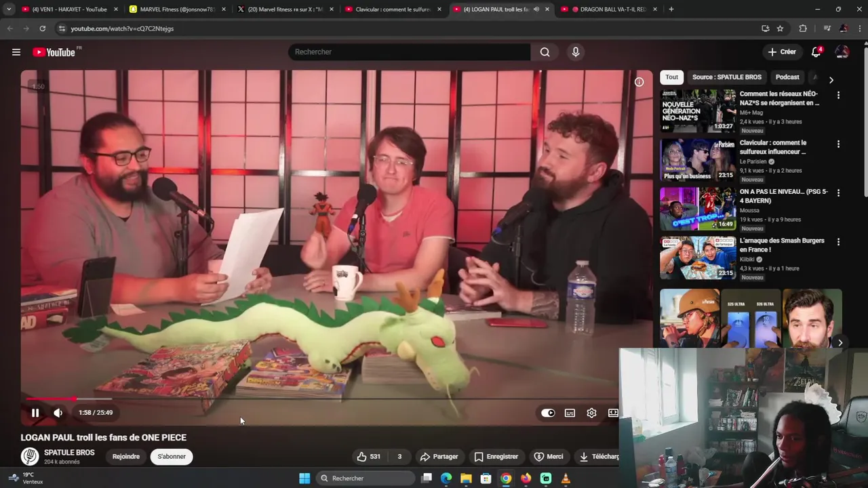
Task: Open File Explorer from the taskbar
Action: coord(466,479)
